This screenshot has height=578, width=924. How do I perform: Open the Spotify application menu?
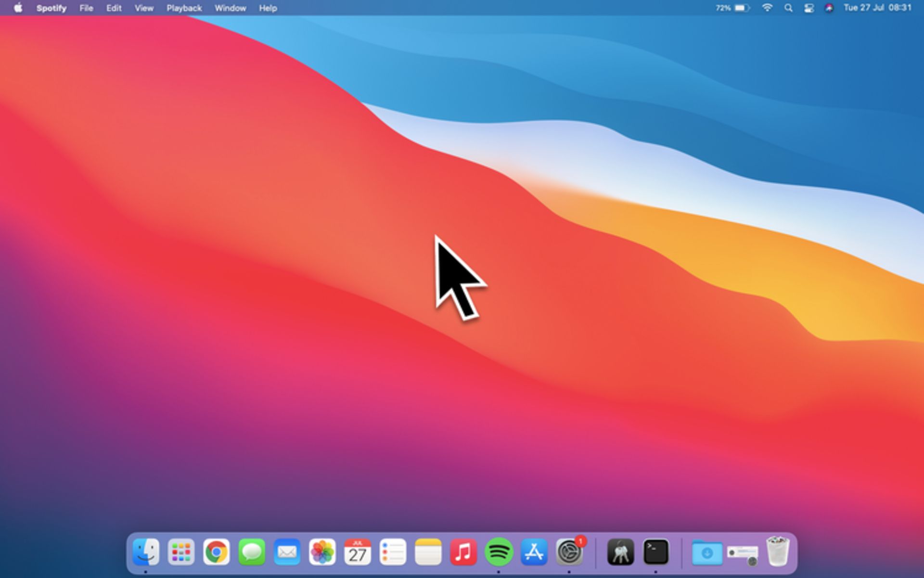click(x=51, y=8)
